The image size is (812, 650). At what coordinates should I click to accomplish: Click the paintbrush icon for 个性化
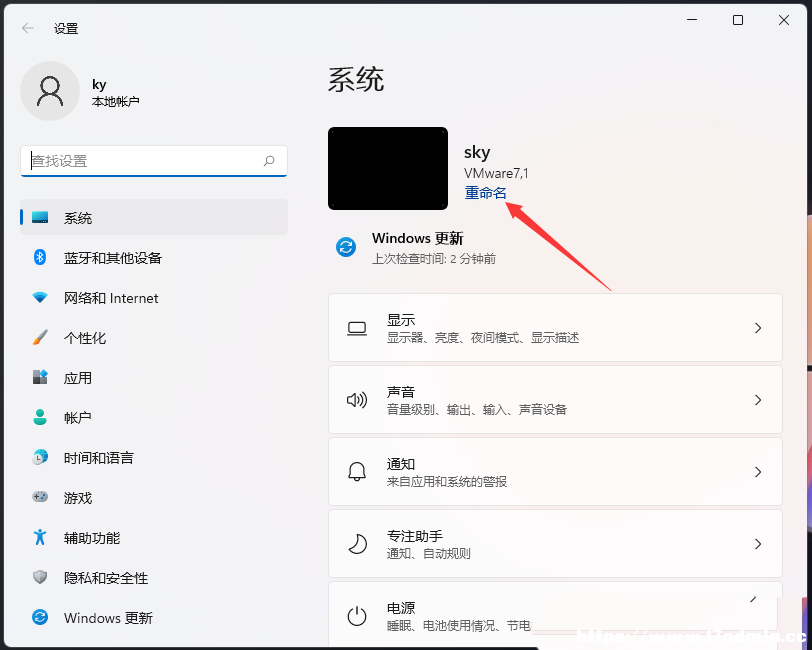(x=40, y=338)
